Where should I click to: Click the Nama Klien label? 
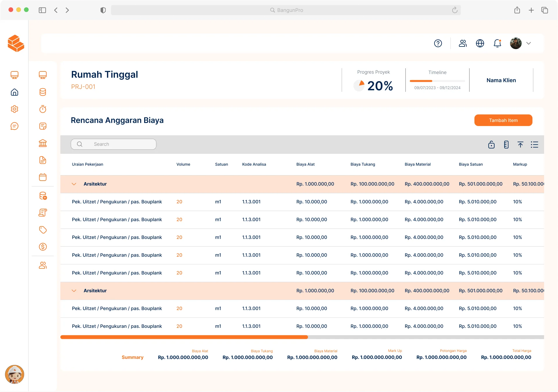501,80
